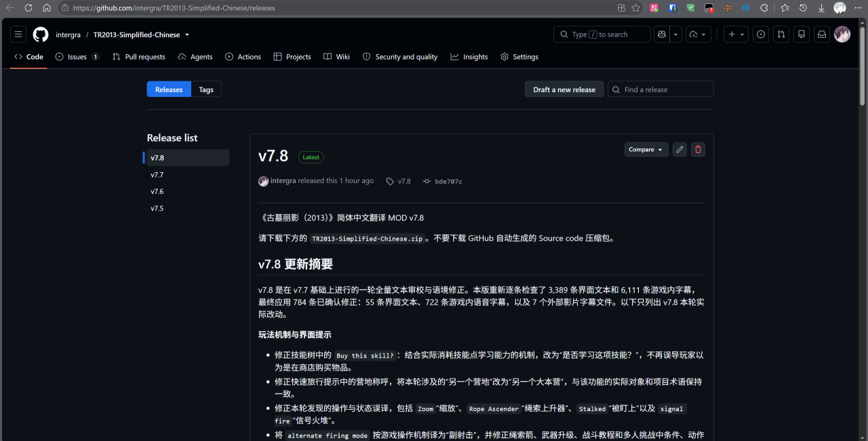868x441 pixels.
Task: Open commit bde707c link
Action: pyautogui.click(x=443, y=182)
